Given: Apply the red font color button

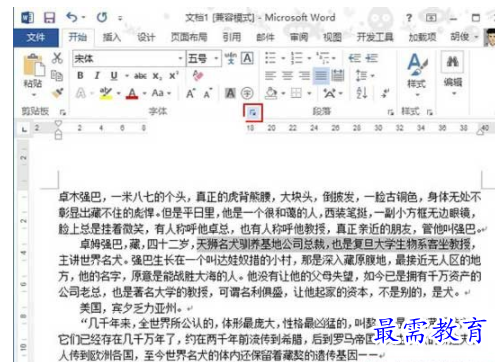Looking at the screenshot, I should 132,93.
